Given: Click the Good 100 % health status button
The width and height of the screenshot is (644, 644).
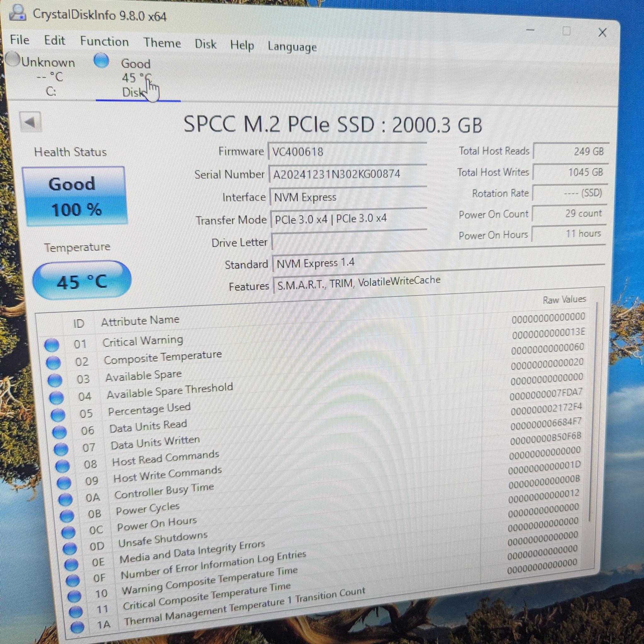Looking at the screenshot, I should pos(75,197).
